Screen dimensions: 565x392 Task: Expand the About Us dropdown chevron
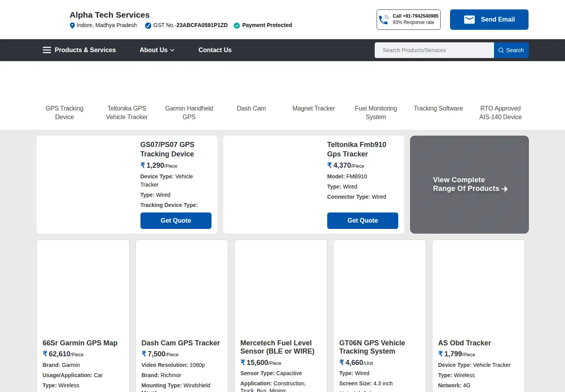tap(172, 50)
